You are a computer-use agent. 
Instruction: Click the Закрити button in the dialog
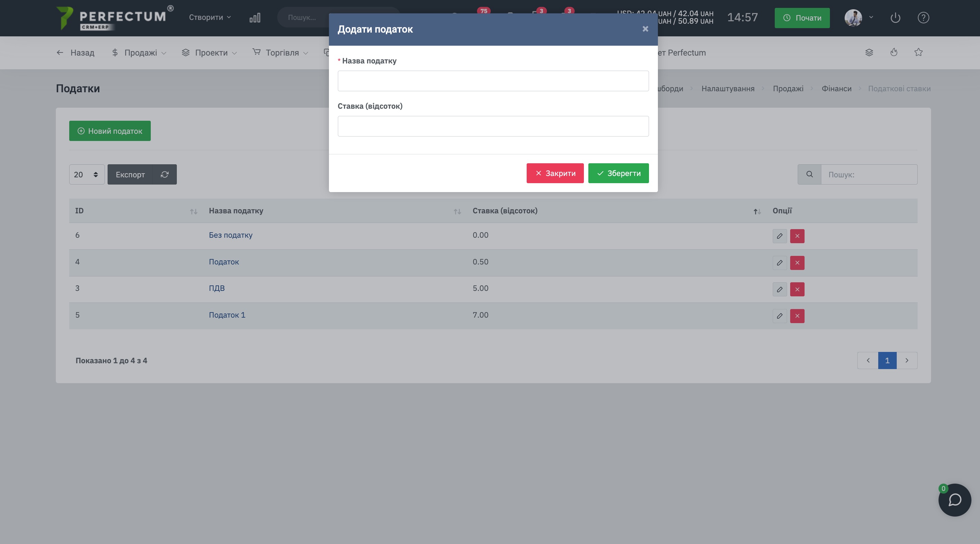pos(555,173)
